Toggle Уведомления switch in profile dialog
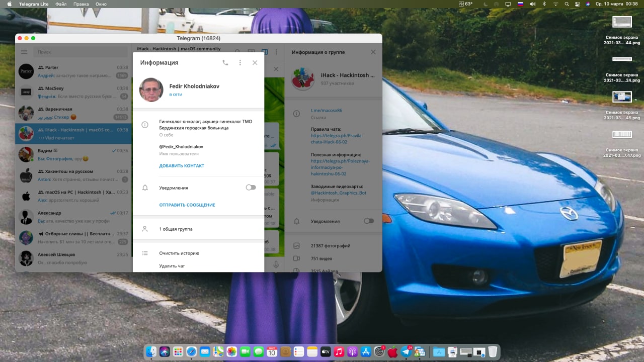Image resolution: width=644 pixels, height=362 pixels. pos(251,188)
